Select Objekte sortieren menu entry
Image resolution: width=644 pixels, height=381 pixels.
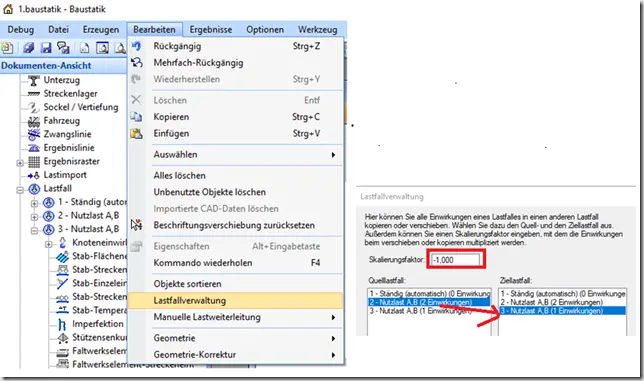(x=235, y=284)
